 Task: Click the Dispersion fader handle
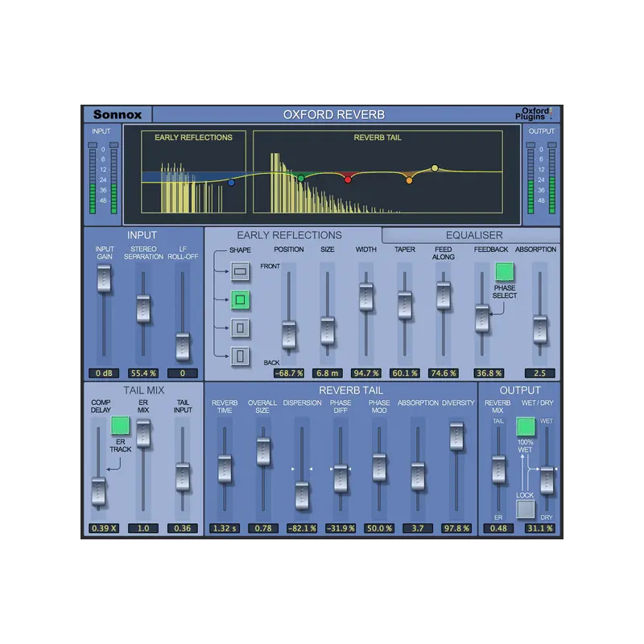(302, 496)
